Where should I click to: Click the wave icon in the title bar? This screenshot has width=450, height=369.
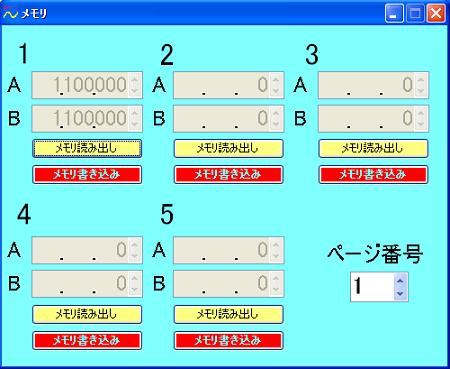(x=10, y=13)
